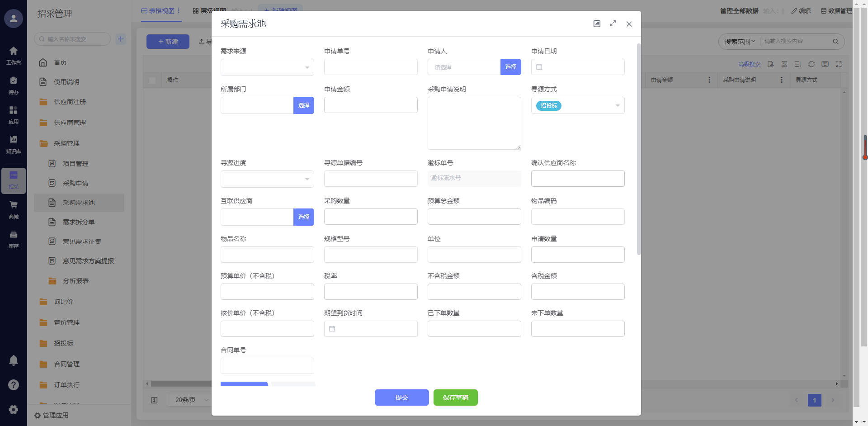868x426 pixels.
Task: Click the 提交 button
Action: pos(401,398)
